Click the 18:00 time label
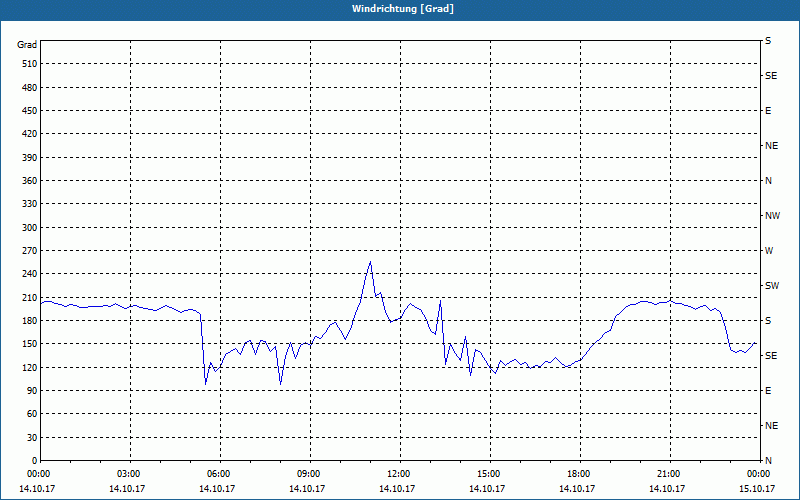This screenshot has width=800, height=500. (x=580, y=473)
